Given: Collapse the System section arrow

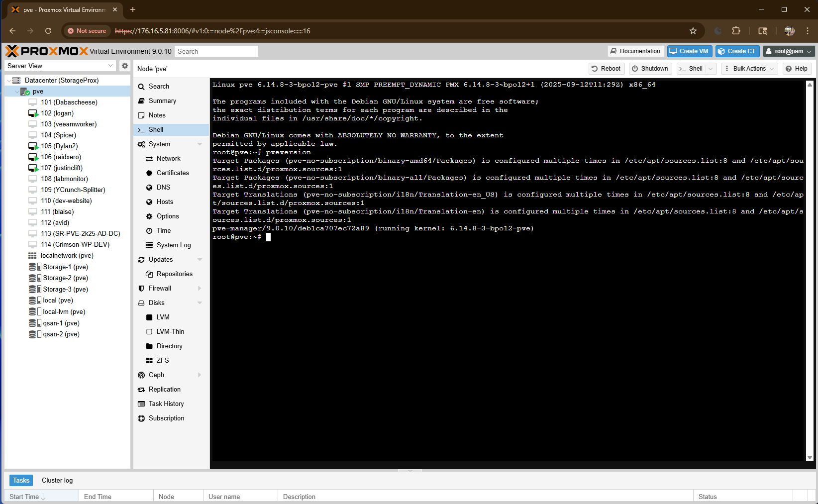Looking at the screenshot, I should tap(200, 144).
